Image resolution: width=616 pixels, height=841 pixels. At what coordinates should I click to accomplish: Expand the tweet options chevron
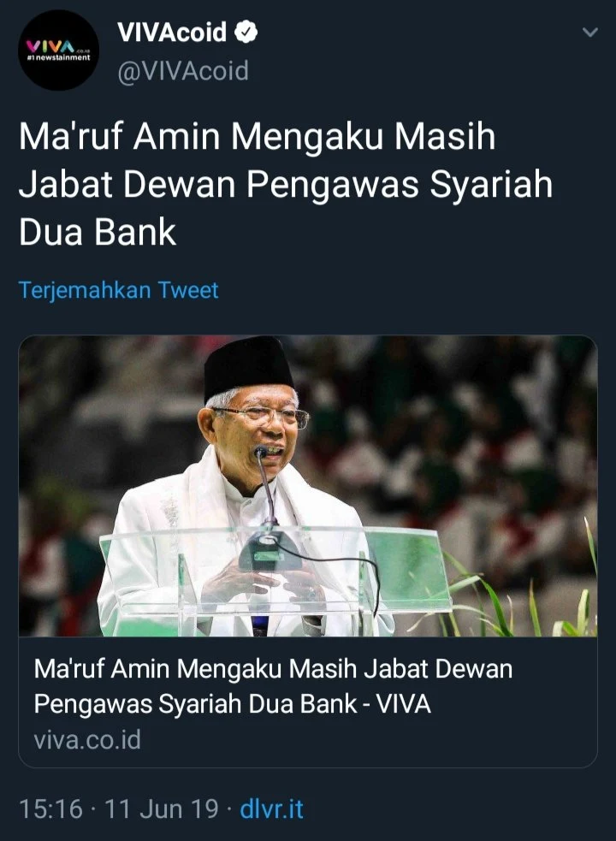pyautogui.click(x=590, y=33)
